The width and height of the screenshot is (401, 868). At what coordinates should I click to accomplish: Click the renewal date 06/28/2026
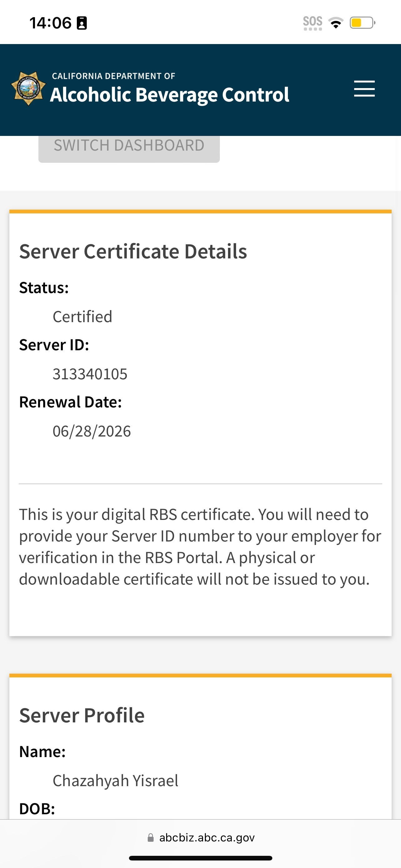coord(92,431)
